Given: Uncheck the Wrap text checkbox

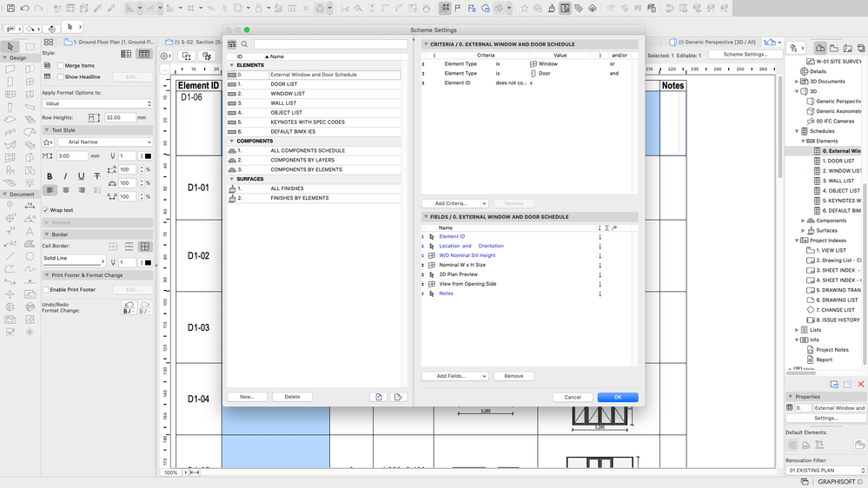Looking at the screenshot, I should (46, 210).
